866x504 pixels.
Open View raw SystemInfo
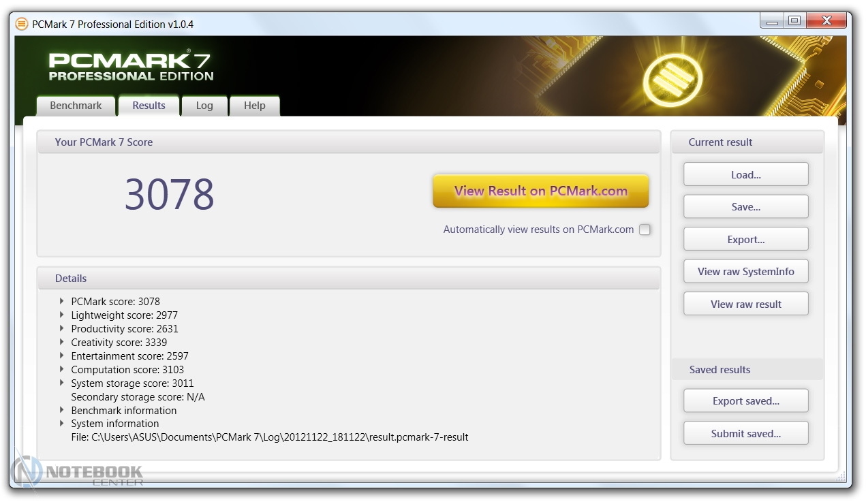745,271
